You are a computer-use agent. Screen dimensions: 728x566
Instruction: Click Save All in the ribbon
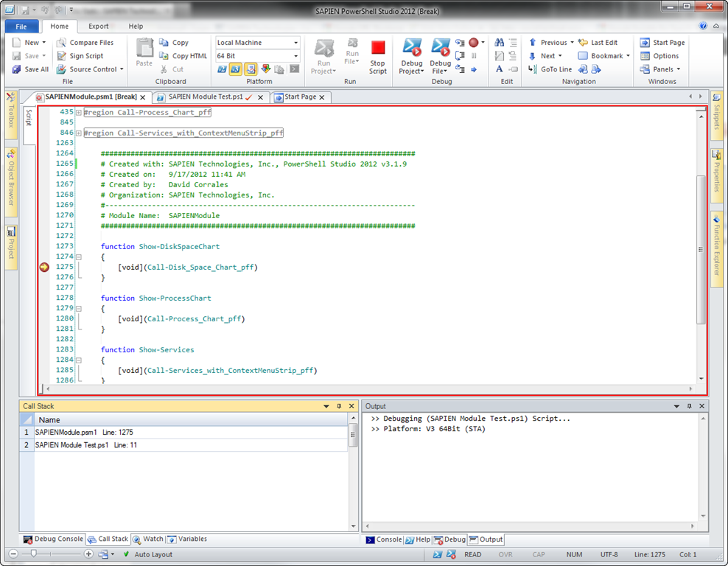(x=31, y=69)
